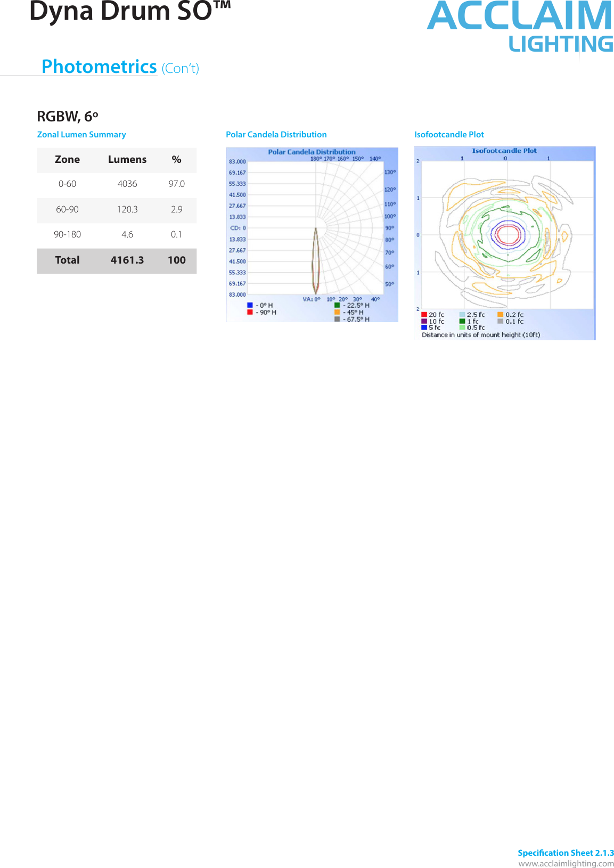This screenshot has width=614, height=868.
Task: Click the polar candela chart image
Action: (312, 235)
